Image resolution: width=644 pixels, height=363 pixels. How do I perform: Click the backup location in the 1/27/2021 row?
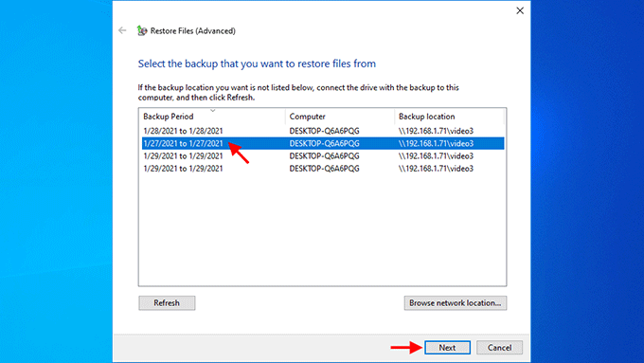[436, 143]
